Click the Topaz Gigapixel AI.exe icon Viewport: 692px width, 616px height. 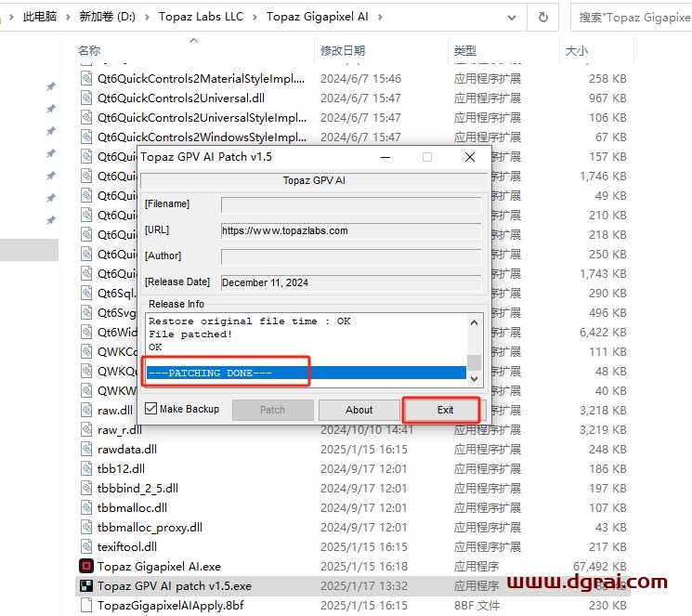[x=86, y=566]
